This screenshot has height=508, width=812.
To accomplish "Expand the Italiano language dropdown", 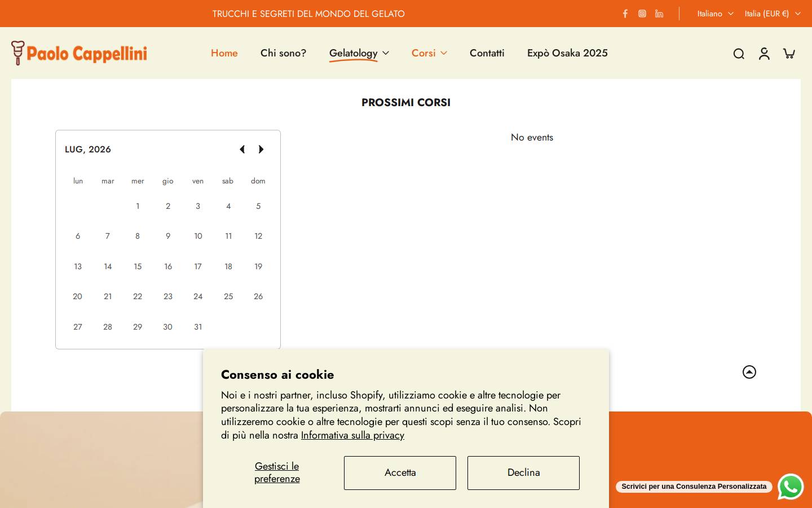I will 715,14.
